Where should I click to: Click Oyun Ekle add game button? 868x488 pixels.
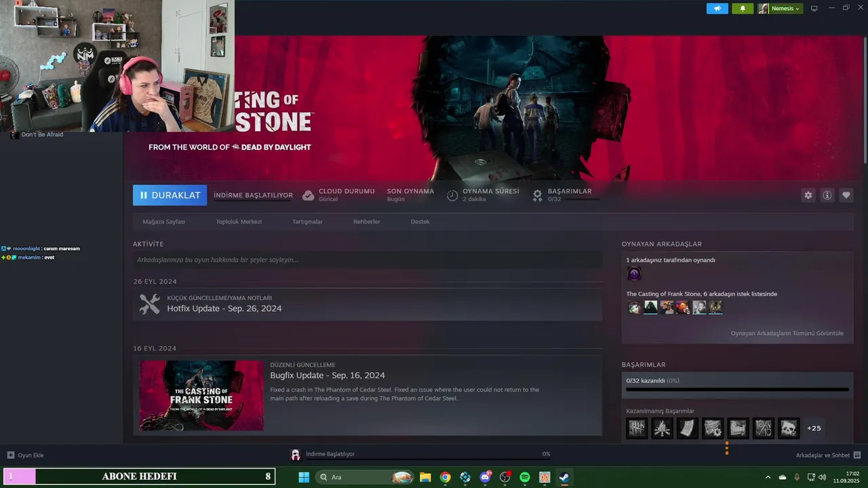point(25,455)
